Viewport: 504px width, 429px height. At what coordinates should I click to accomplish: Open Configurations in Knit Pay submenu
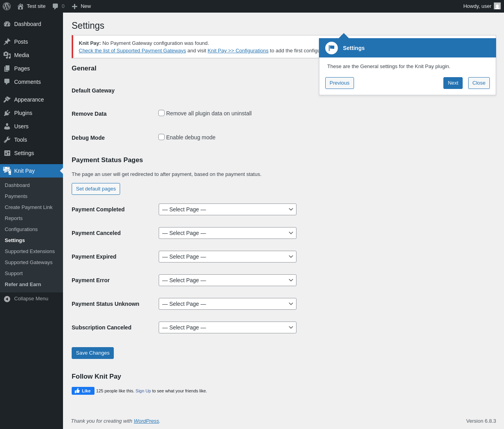coord(21,229)
